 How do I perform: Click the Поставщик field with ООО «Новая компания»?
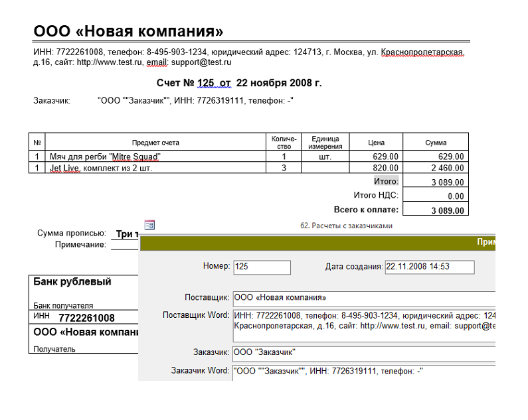(x=364, y=298)
